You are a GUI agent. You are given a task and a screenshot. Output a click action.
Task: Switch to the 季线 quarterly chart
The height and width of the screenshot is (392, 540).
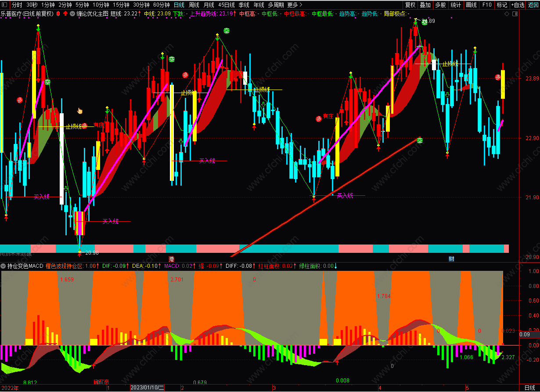click(x=244, y=5)
